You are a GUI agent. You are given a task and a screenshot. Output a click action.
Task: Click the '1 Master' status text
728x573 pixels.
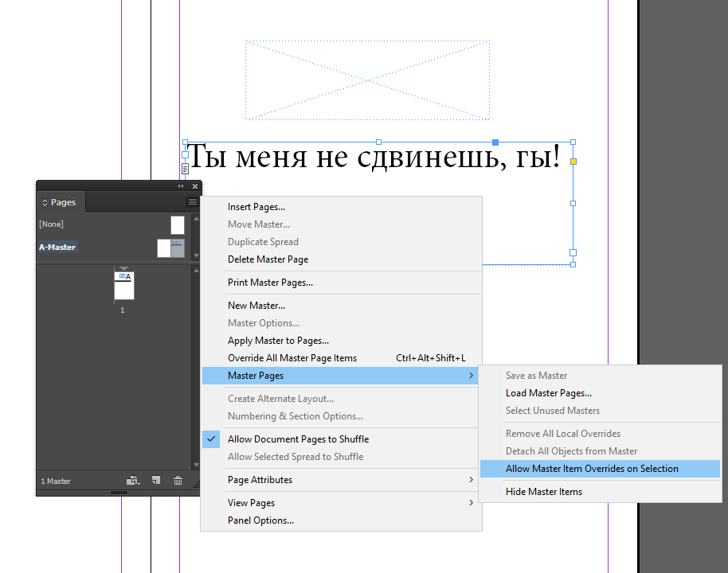pyautogui.click(x=56, y=481)
